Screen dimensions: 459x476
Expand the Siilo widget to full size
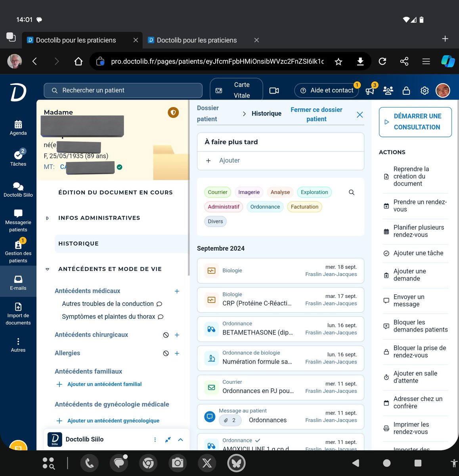click(168, 440)
